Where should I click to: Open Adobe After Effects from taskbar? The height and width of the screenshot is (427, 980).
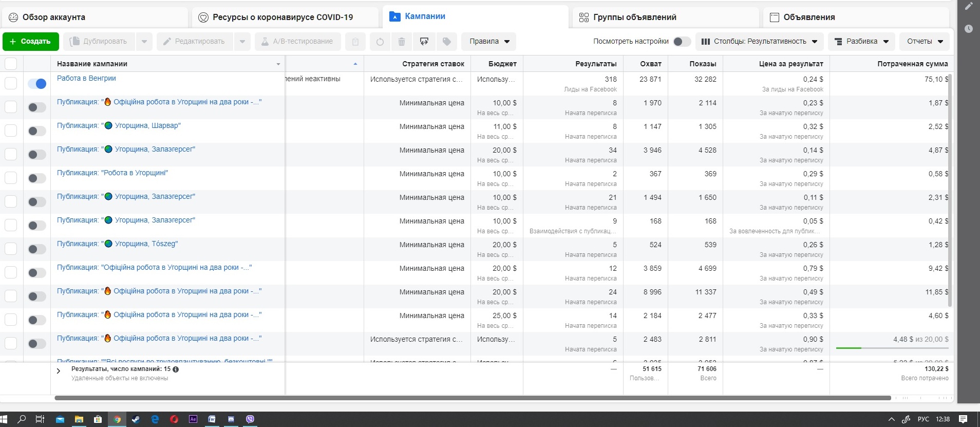pyautogui.click(x=193, y=419)
